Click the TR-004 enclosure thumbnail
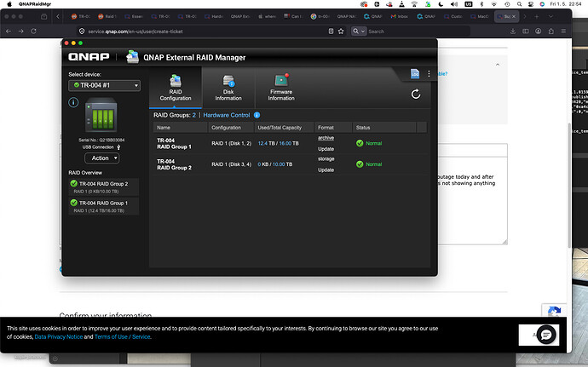Viewport: 588px width, 367px height. [x=101, y=115]
